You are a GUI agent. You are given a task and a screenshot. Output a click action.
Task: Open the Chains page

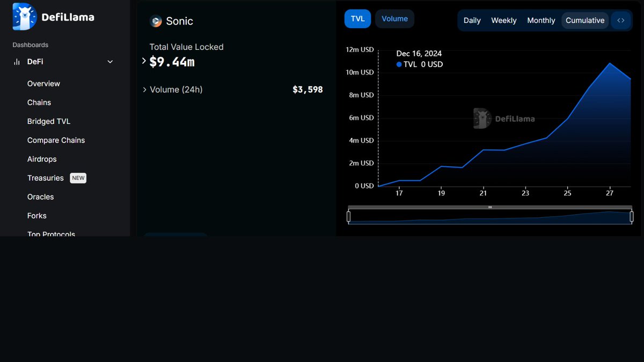pyautogui.click(x=39, y=102)
